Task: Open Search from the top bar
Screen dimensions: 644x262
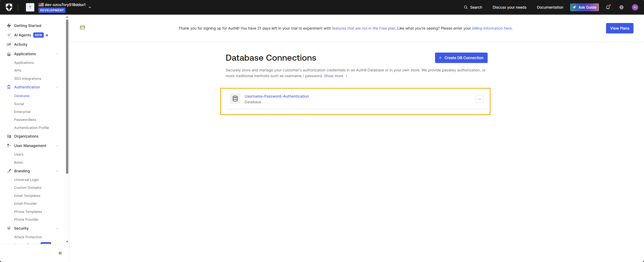Action: 473,7
